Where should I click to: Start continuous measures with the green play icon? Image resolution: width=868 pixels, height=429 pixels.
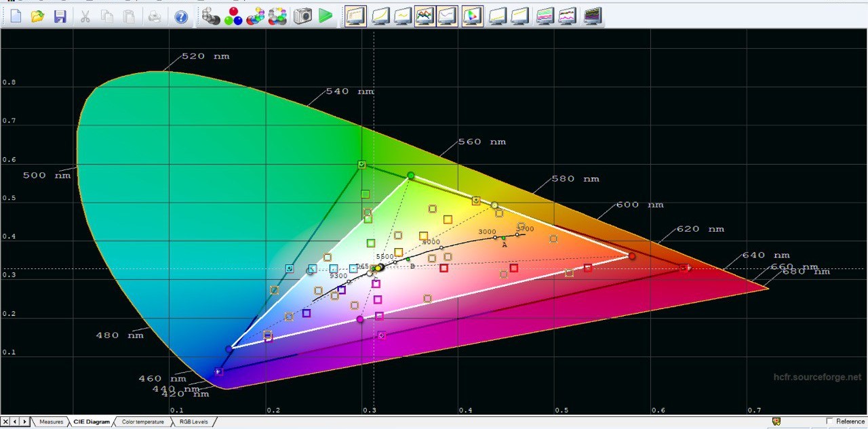[x=326, y=16]
